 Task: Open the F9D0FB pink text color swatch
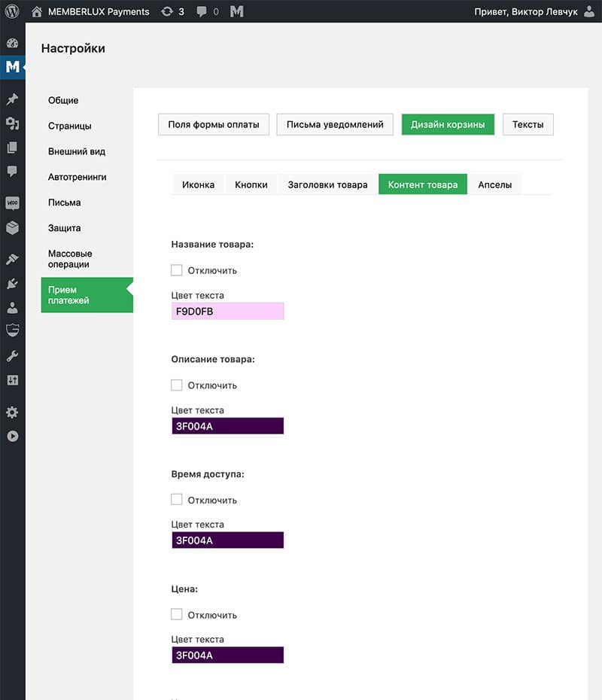click(227, 311)
